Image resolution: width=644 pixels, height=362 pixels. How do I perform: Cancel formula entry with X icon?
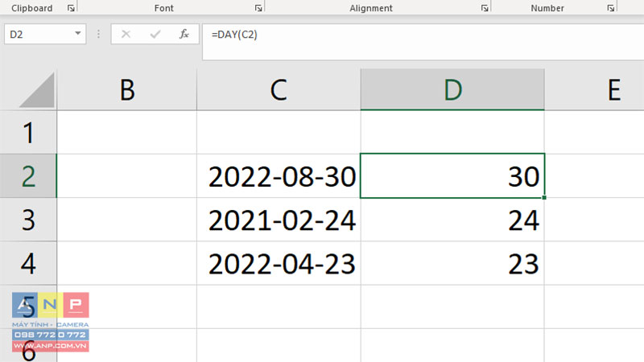pyautogui.click(x=126, y=34)
